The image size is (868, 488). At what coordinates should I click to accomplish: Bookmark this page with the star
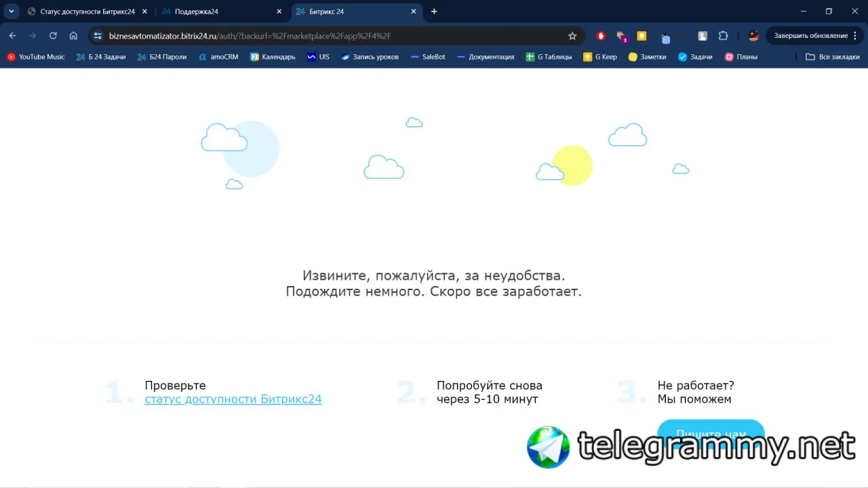[x=572, y=36]
